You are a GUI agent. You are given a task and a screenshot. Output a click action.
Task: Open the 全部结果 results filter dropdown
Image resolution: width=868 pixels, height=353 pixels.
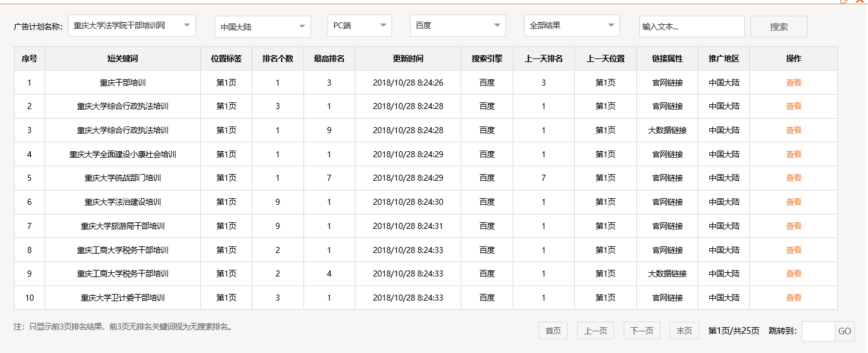pyautogui.click(x=571, y=26)
